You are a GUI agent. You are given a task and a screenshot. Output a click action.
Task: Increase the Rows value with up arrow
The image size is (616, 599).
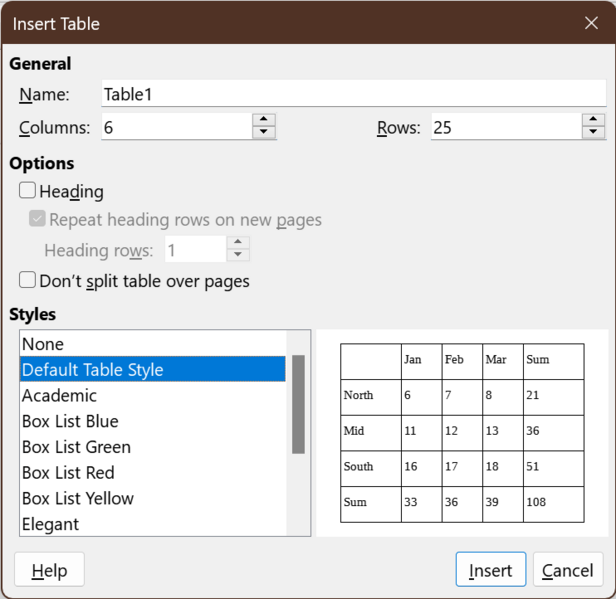[593, 120]
